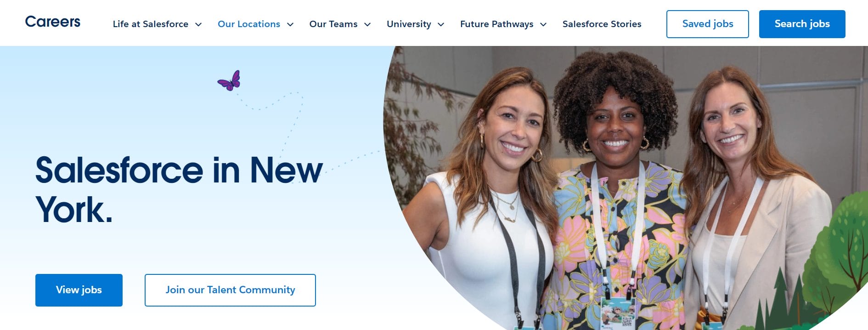Screen dimensions: 868x330
Task: Open the Future Pathways menu item
Action: click(x=497, y=24)
